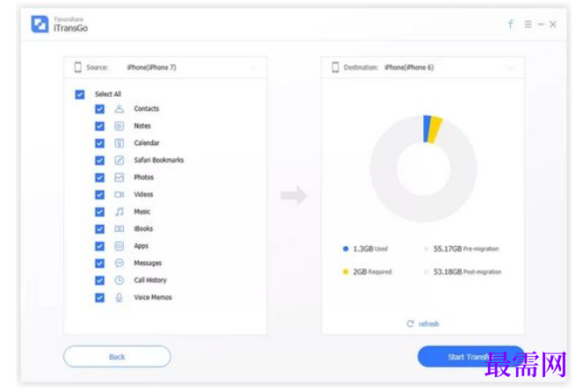
Task: Click the Messages bubble icon
Action: coord(119,263)
